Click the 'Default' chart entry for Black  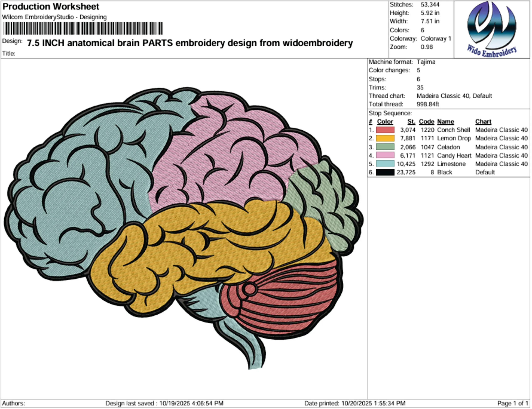485,172
